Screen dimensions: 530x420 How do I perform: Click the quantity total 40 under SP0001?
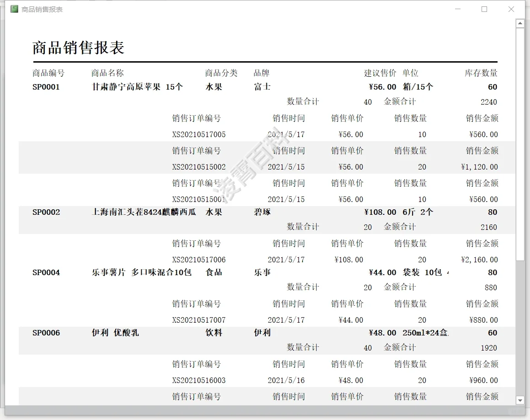pos(367,102)
